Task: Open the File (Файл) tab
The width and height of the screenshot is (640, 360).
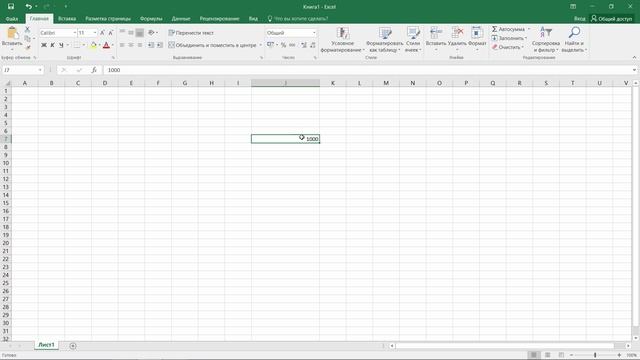Action: click(x=12, y=18)
